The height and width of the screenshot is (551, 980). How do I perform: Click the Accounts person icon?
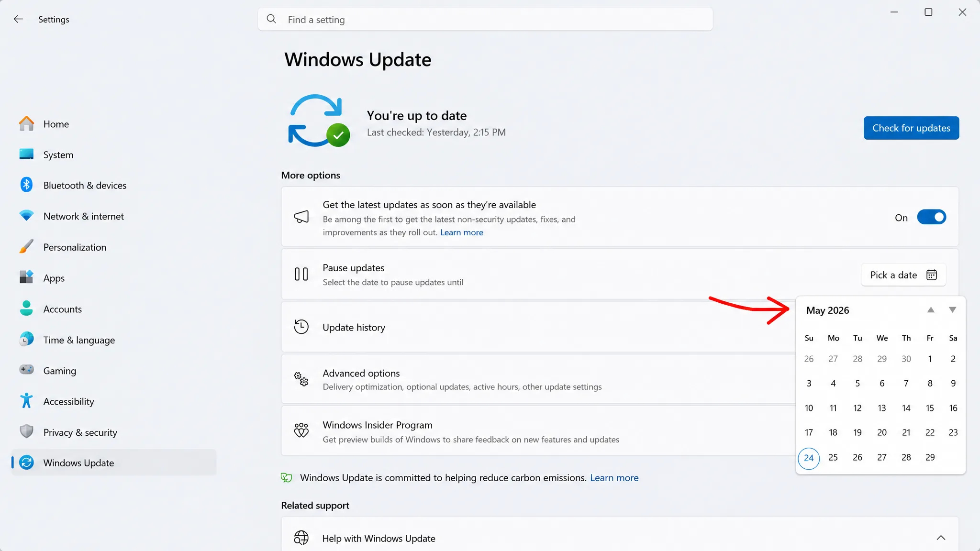(26, 309)
